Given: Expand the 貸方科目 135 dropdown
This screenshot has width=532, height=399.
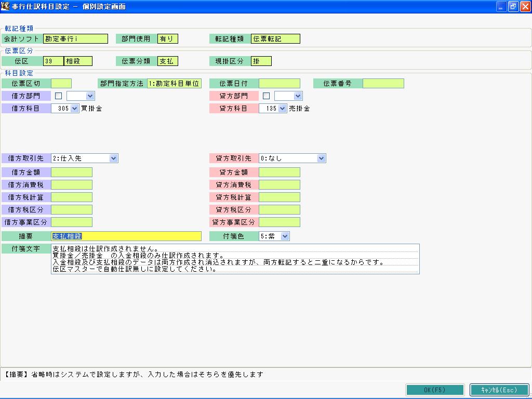Looking at the screenshot, I should (x=282, y=109).
